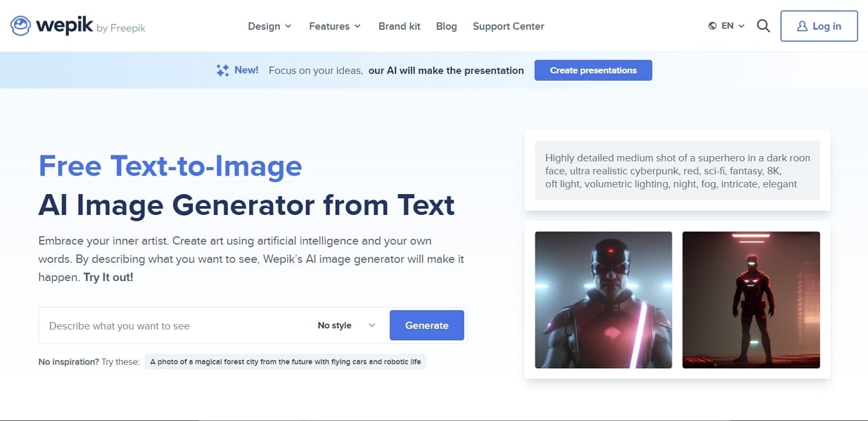Select the magical forest city suggestion
The height and width of the screenshot is (421, 868).
[x=286, y=362]
